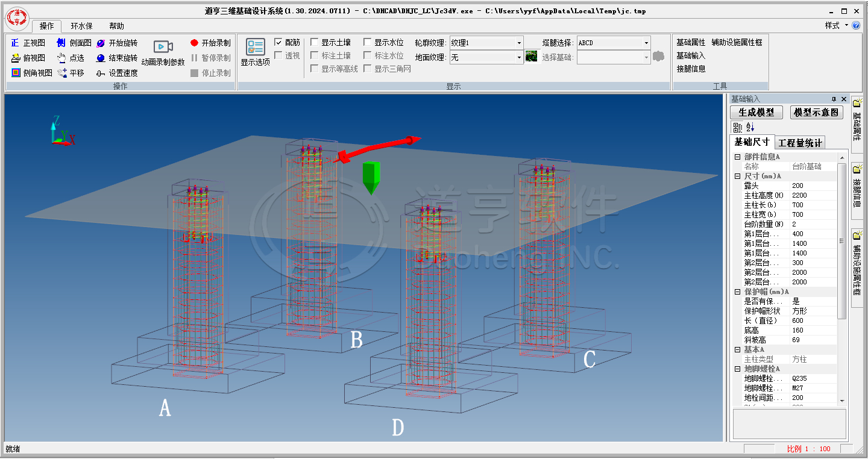Edit the 露头 value field (200)
Viewport: 868px width, 459px height.
coord(813,186)
